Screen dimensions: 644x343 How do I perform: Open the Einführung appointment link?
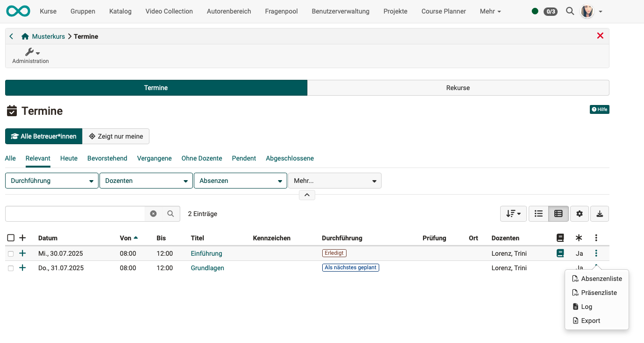pos(205,253)
